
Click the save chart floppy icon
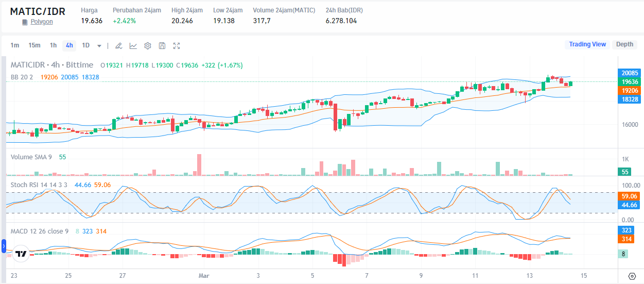[x=162, y=45]
